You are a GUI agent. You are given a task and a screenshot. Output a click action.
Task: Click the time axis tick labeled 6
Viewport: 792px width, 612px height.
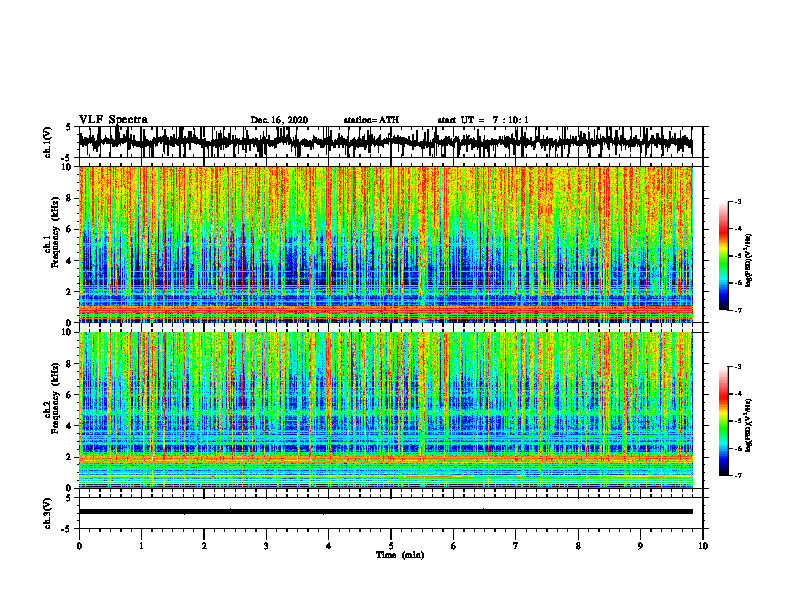click(x=453, y=546)
